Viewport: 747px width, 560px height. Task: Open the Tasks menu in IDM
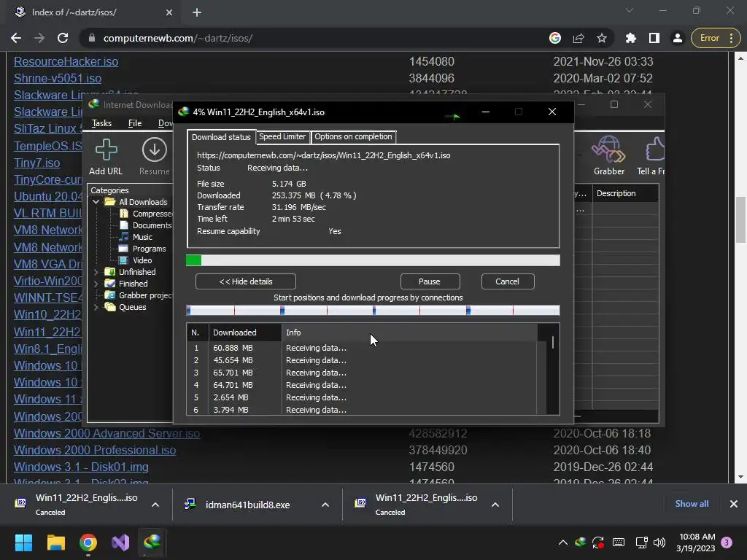tap(101, 123)
